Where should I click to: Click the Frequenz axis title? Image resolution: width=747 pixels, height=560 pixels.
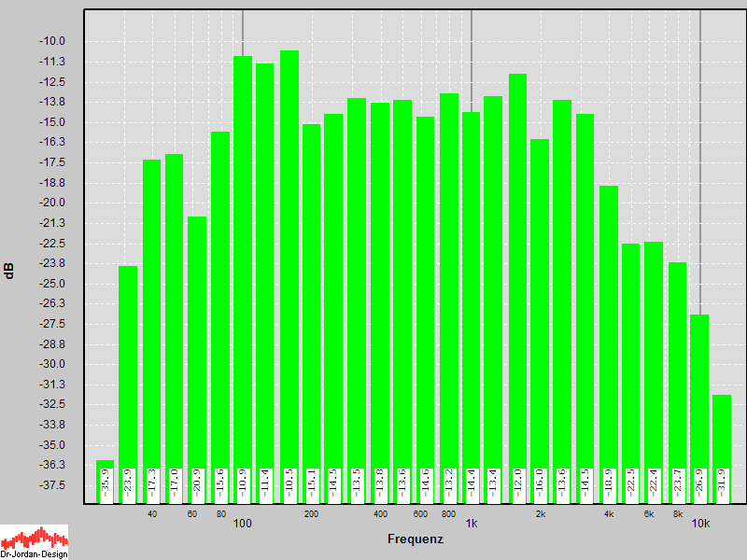(x=415, y=539)
